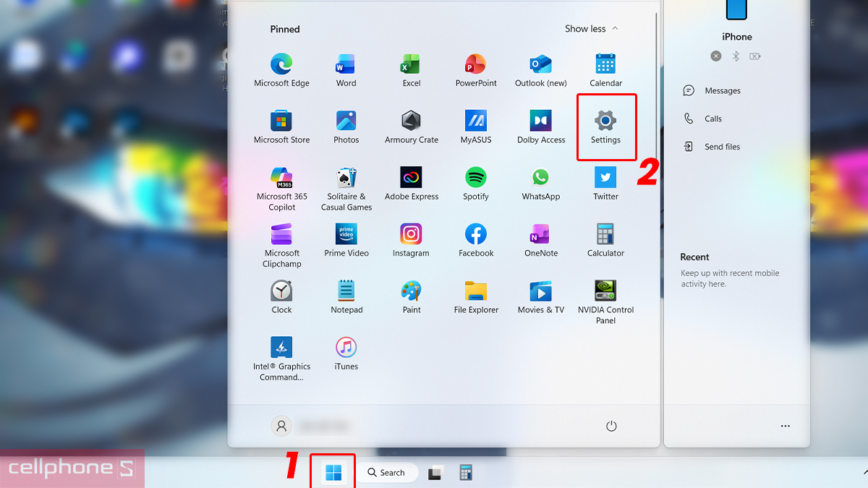This screenshot has width=868, height=488.
Task: Launch OneNote
Action: (540, 241)
